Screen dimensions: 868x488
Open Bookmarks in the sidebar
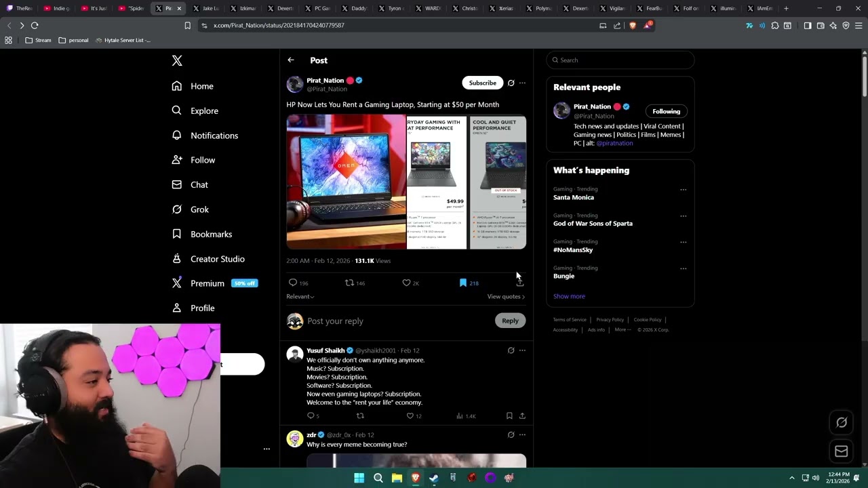(202, 234)
